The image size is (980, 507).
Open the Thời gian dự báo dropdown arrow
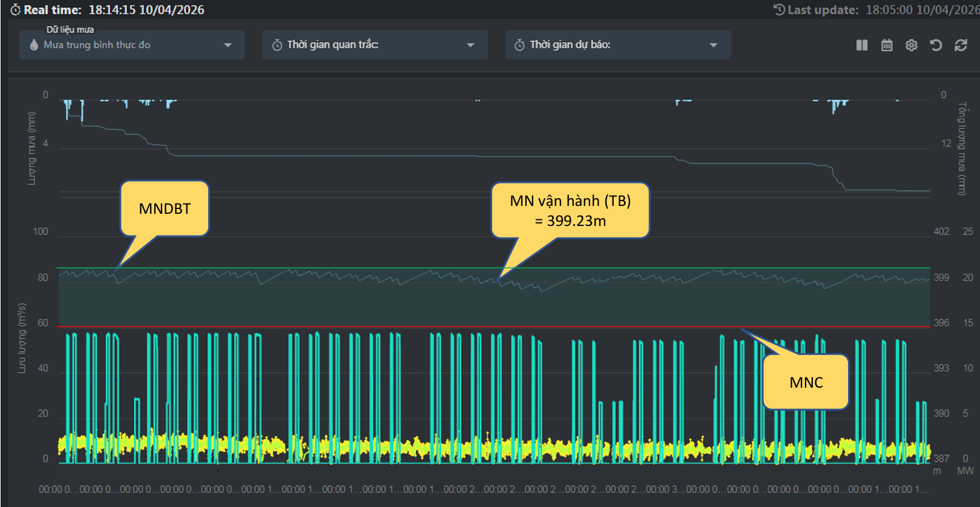point(713,45)
